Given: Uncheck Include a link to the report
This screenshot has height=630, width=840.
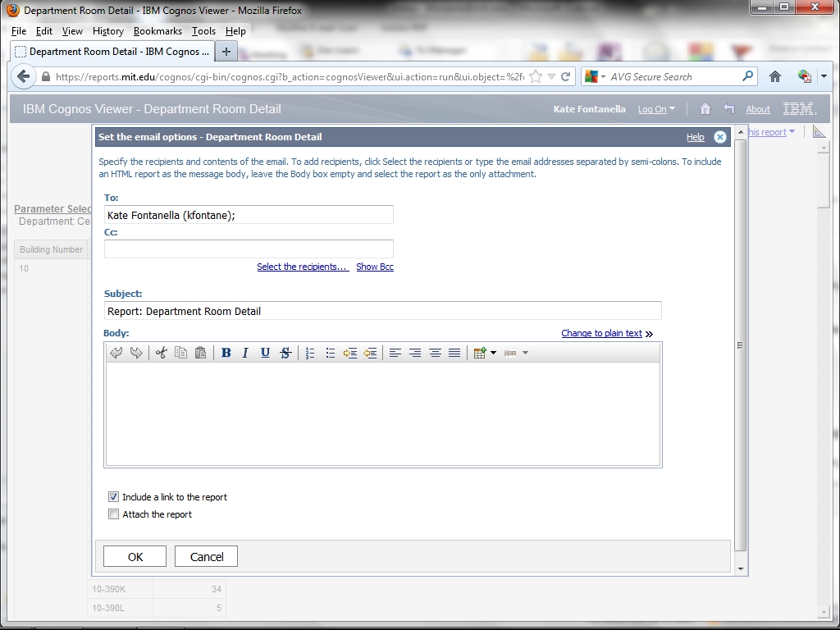Looking at the screenshot, I should point(114,497).
